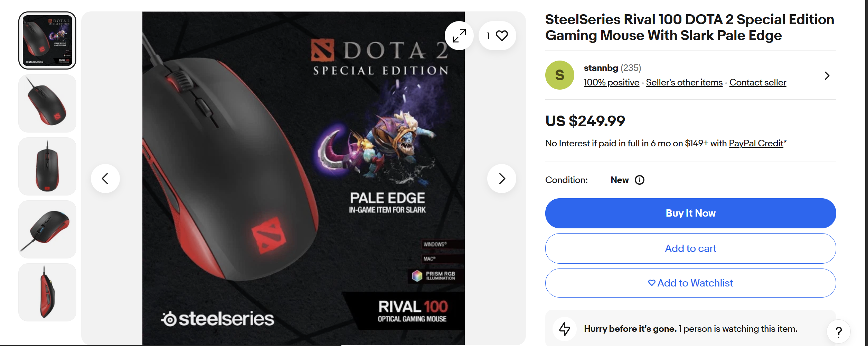
Task: Open the PayPal Credit link
Action: 756,143
